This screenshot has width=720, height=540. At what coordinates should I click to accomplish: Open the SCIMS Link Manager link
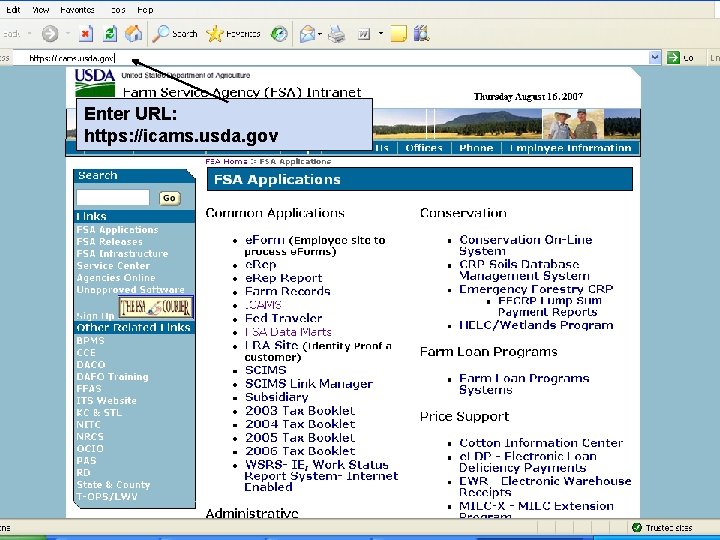click(x=309, y=384)
